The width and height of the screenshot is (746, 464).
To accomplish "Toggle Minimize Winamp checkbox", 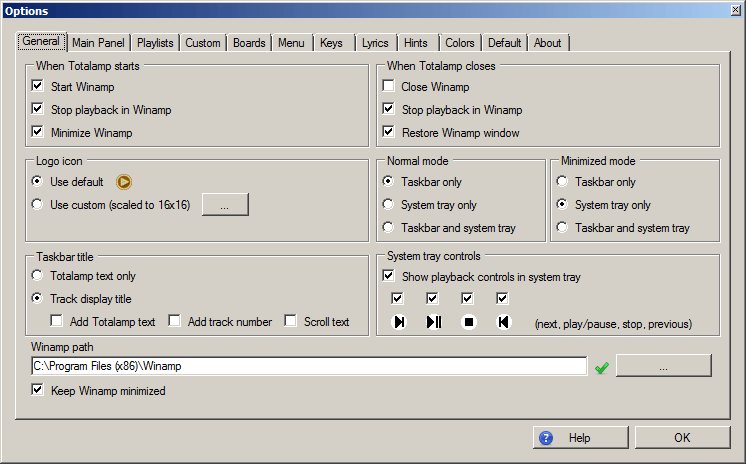I will tap(38, 131).
